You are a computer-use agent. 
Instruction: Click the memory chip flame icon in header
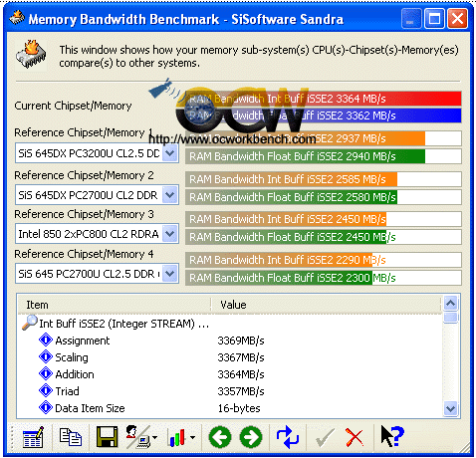pos(31,55)
